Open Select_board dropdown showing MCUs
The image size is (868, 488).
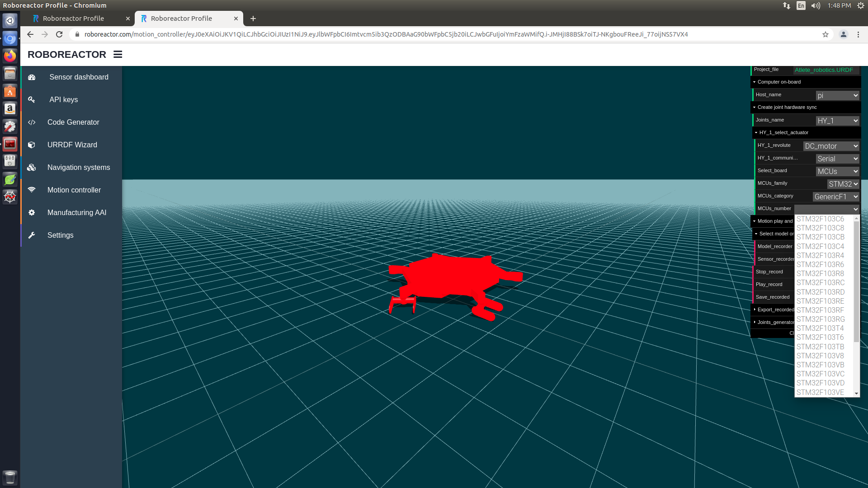[837, 171]
